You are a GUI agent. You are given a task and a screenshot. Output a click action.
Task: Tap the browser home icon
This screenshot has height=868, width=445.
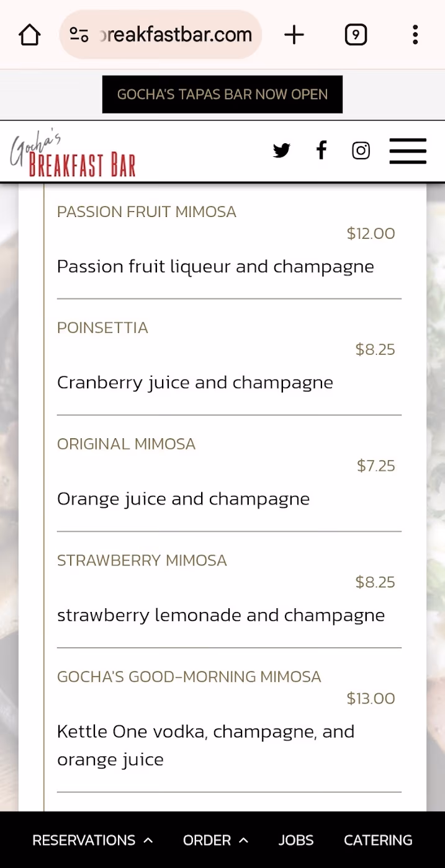[30, 35]
